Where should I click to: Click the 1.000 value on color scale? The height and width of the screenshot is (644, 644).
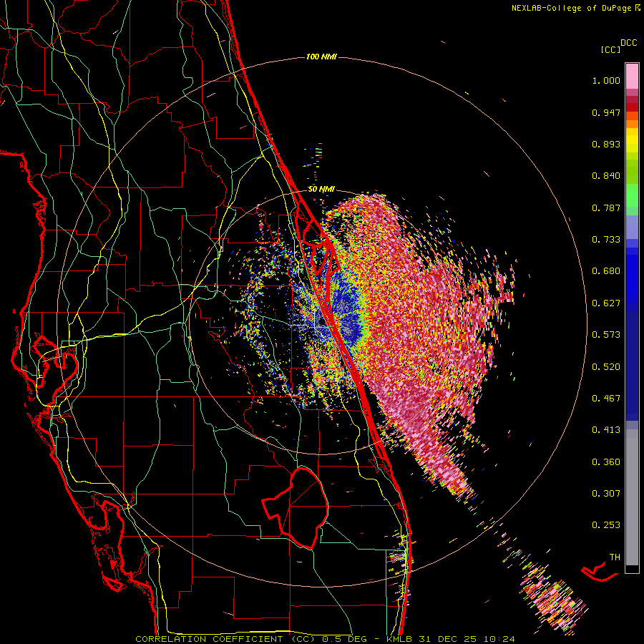606,80
